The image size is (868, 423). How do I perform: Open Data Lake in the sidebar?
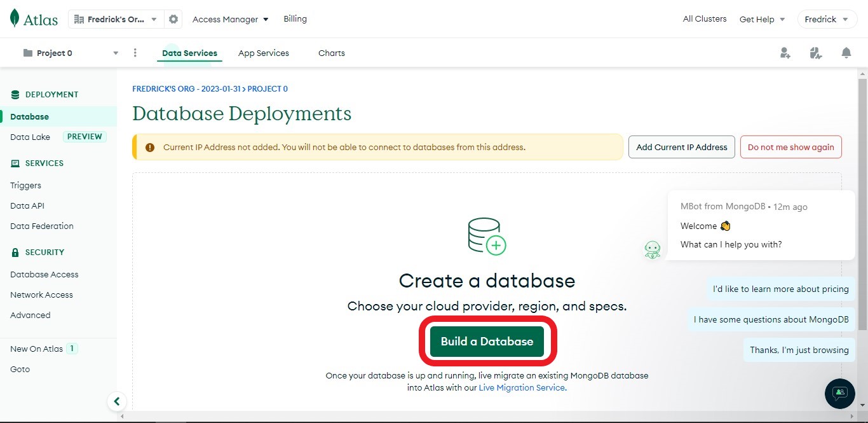pos(30,137)
